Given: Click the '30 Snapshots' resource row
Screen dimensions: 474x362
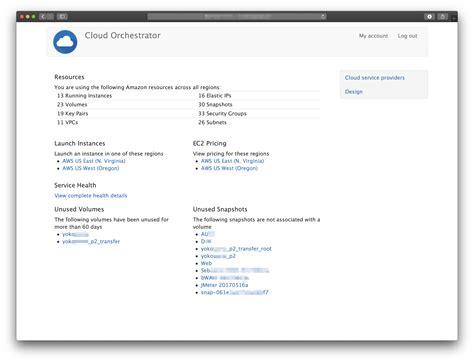Looking at the screenshot, I should (215, 105).
